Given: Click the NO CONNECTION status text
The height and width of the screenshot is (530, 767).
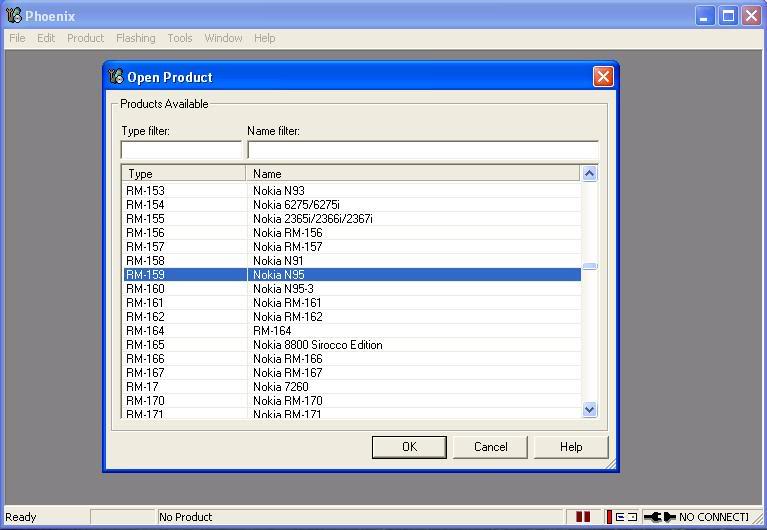Looking at the screenshot, I should [713, 517].
